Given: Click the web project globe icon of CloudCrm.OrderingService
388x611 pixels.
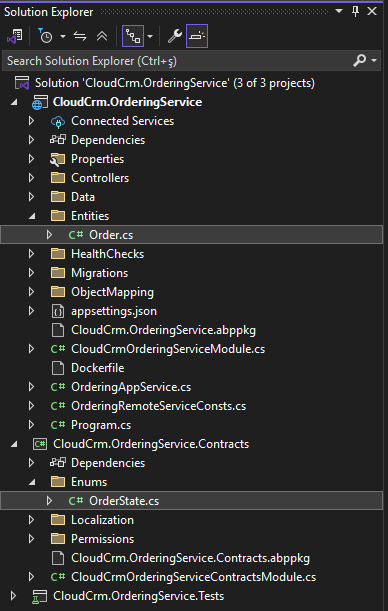Looking at the screenshot, I should point(40,102).
